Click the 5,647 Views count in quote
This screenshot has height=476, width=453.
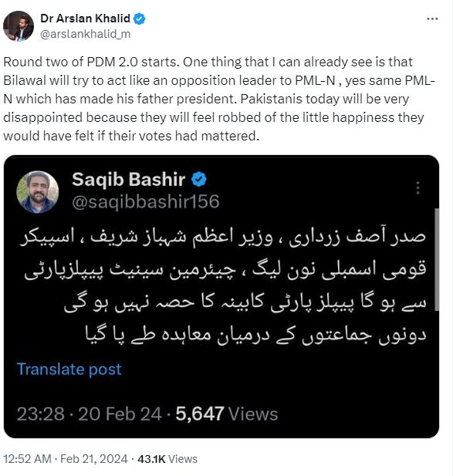227,414
